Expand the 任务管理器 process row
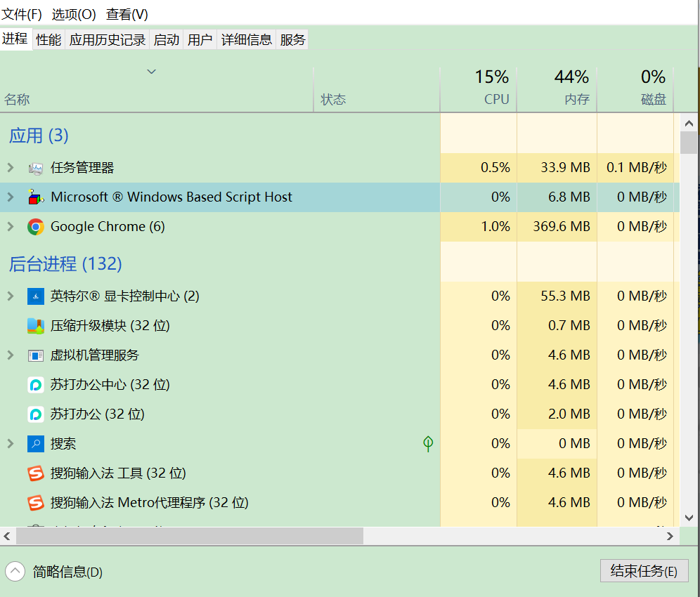Viewport: 700px width, 597px height. click(11, 168)
